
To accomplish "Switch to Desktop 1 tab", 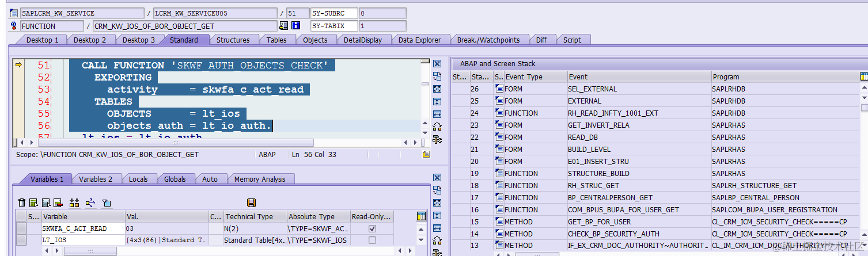I will (x=42, y=40).
